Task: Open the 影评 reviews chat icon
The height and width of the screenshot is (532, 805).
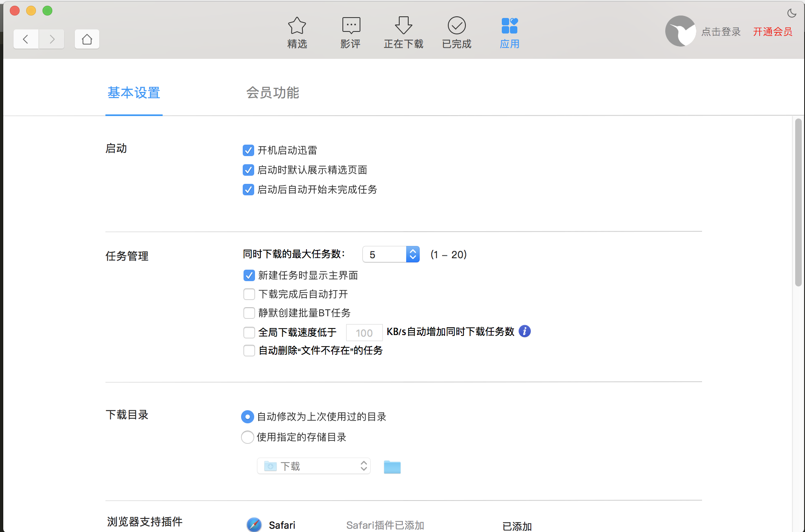Action: (351, 26)
